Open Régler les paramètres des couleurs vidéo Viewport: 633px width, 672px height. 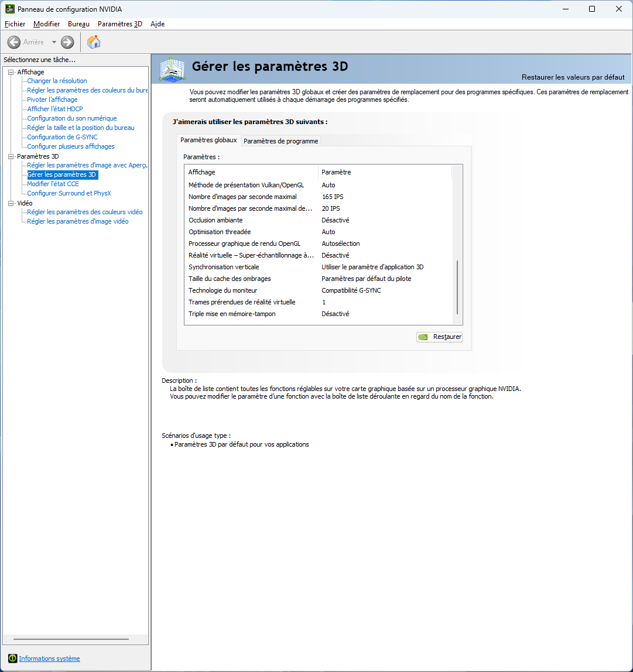coord(84,212)
